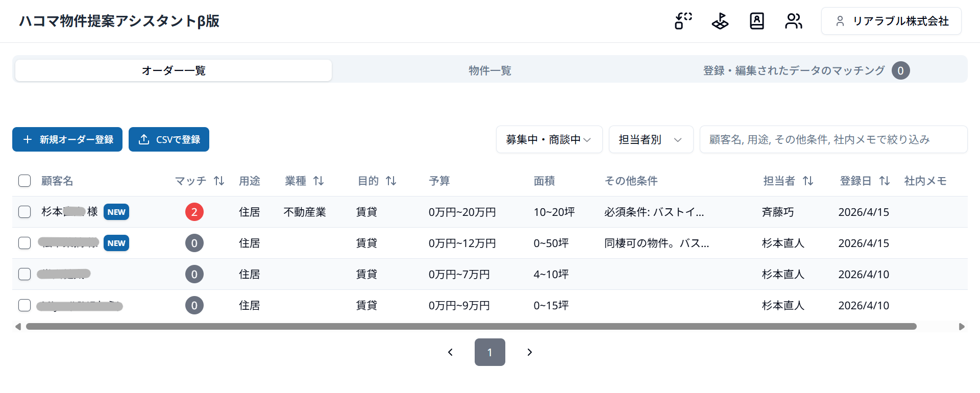
Task: Click the replace/swap squares icon in header
Action: click(683, 21)
